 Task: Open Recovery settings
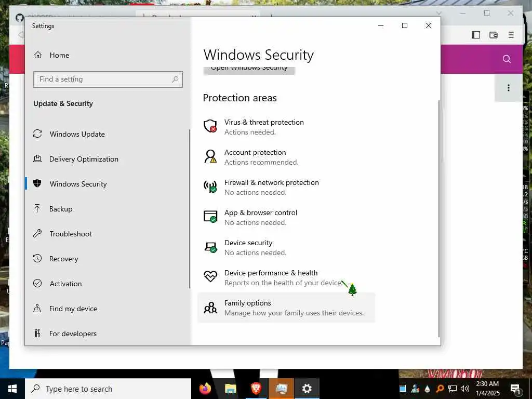63,259
